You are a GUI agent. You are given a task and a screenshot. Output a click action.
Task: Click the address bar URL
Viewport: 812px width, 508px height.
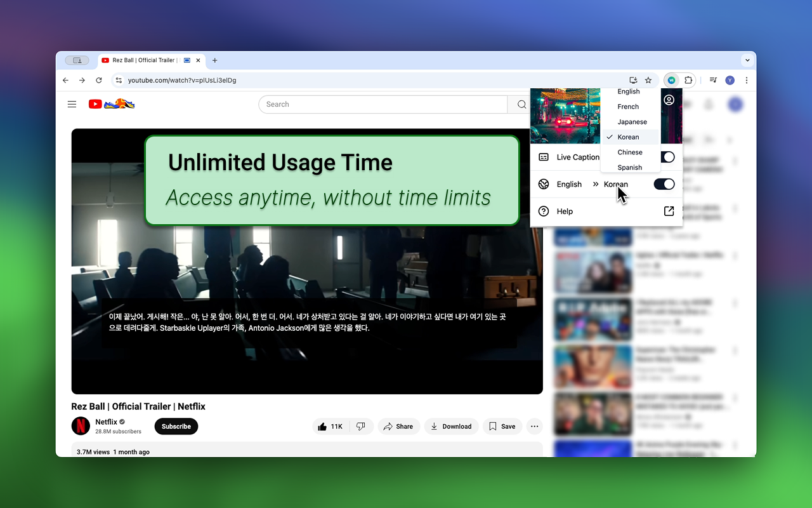pyautogui.click(x=182, y=81)
